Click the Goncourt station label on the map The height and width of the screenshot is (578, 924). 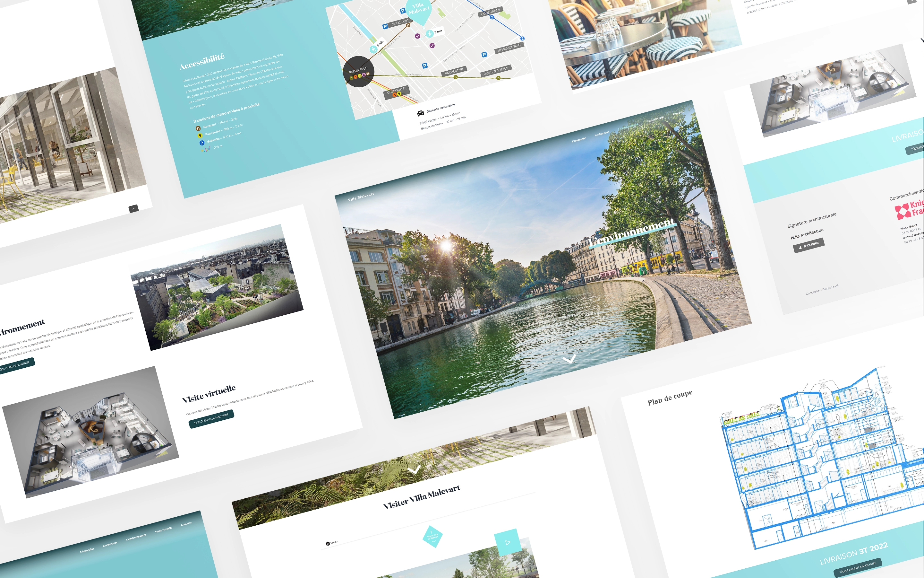pos(400,22)
